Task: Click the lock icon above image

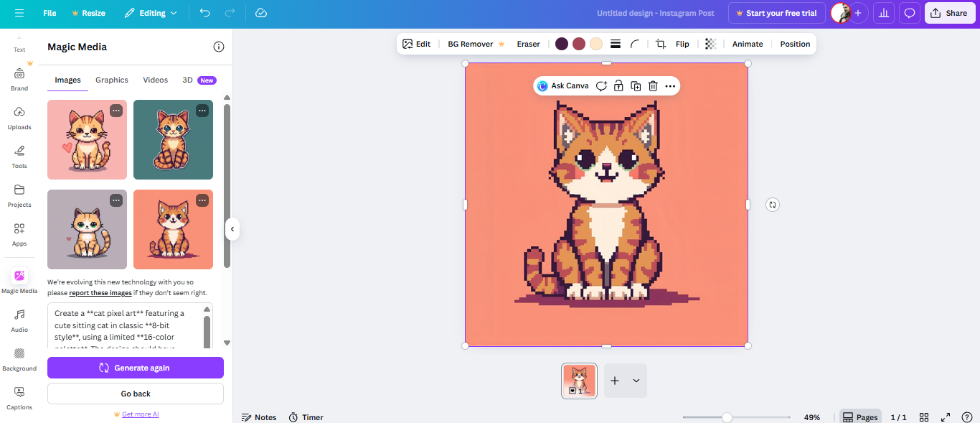Action: tap(618, 86)
